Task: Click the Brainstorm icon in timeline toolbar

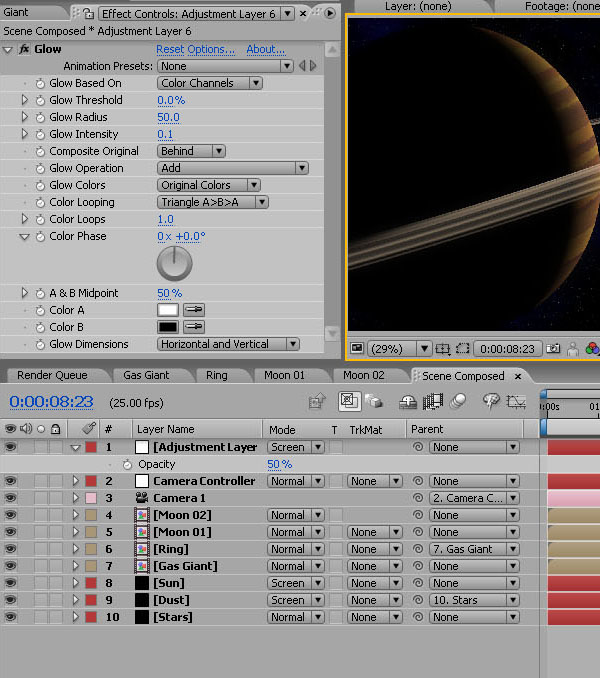Action: click(x=491, y=402)
